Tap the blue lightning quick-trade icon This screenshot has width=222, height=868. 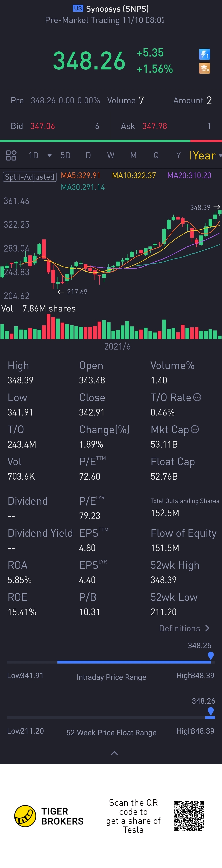205,54
